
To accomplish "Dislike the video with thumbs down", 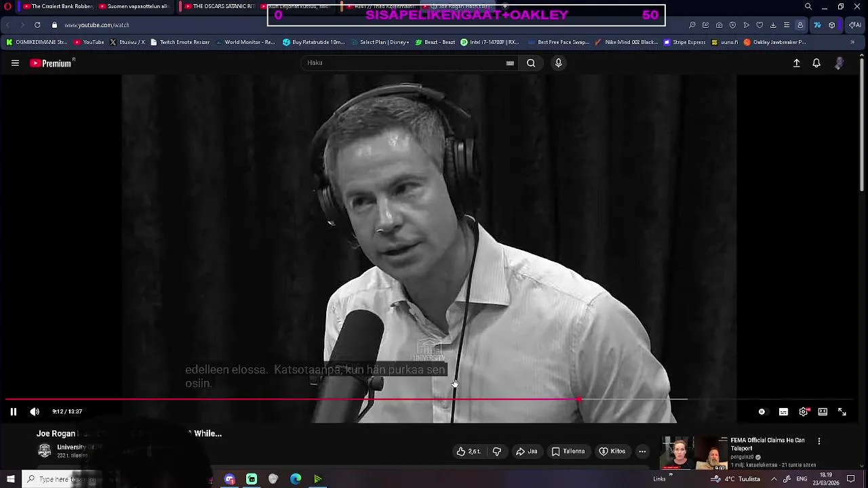I will coord(497,451).
